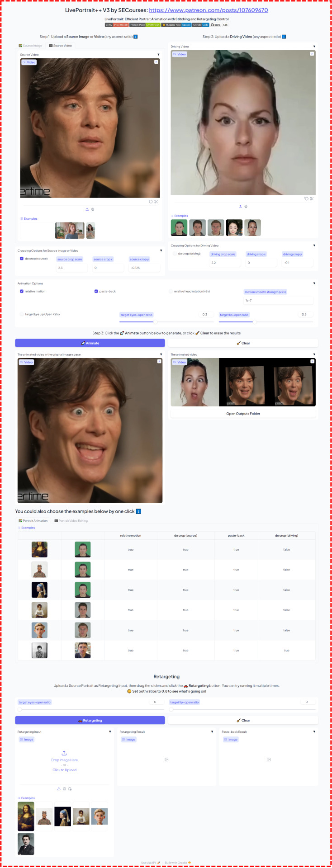Enable relative head rotation (v2v)
332x868 pixels.
coord(171,291)
